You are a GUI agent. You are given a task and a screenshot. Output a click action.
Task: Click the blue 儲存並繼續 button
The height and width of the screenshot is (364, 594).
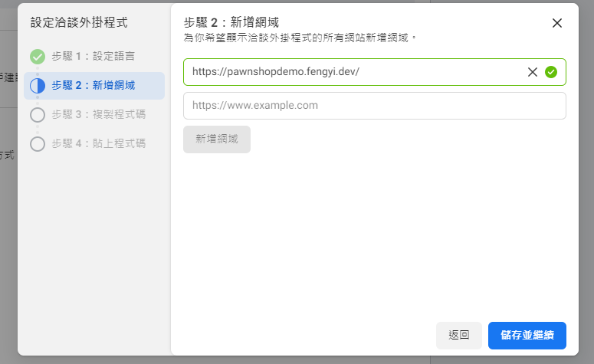point(527,335)
